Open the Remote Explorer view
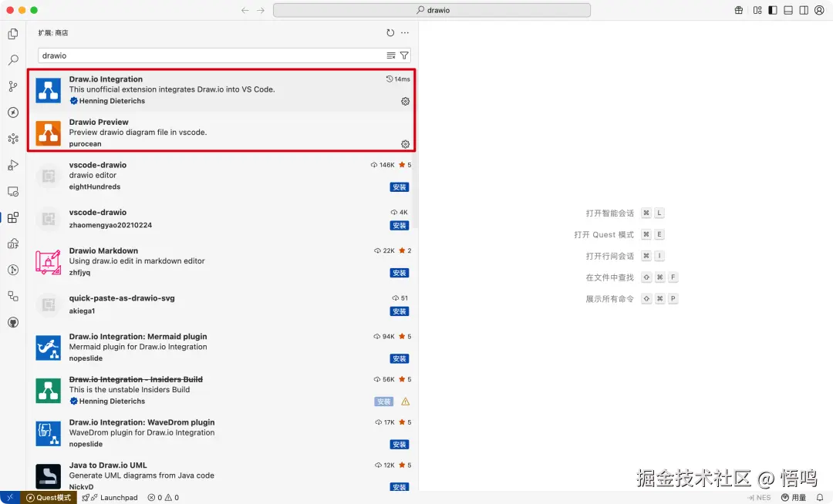 click(x=13, y=192)
